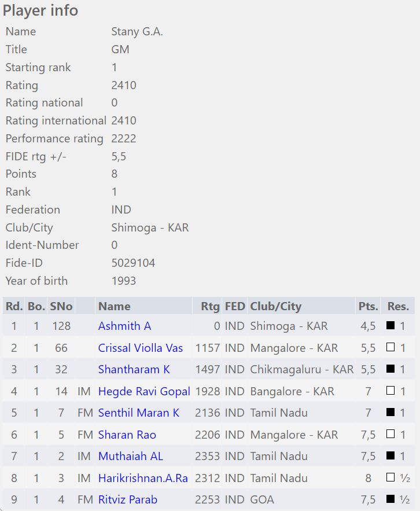Click the Crissal Violla Vas link
Viewport: 420px width, 511px height.
[141, 348]
